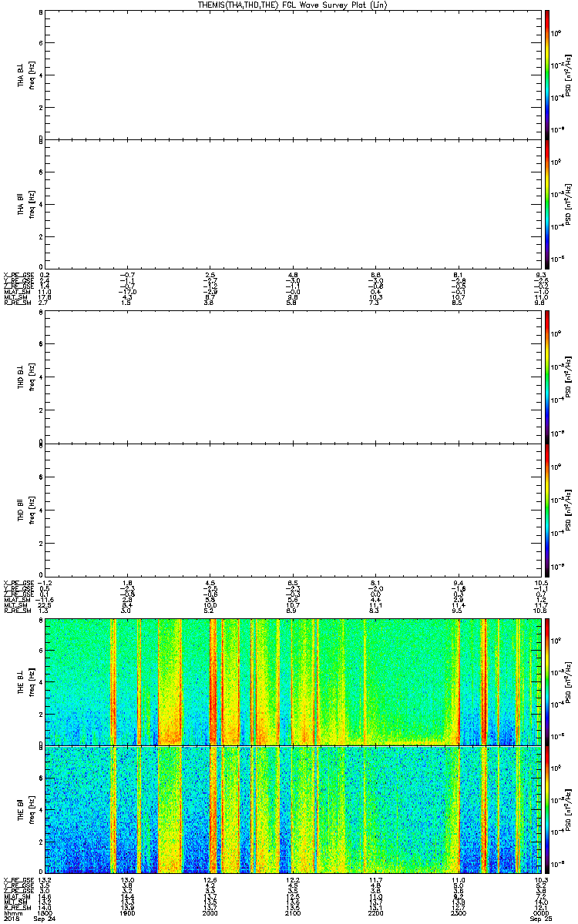Image resolution: width=578 pixels, height=924 pixels.
Task: Click the X_RE_GSE row label under the THA Bll panel
Action: 17,273
